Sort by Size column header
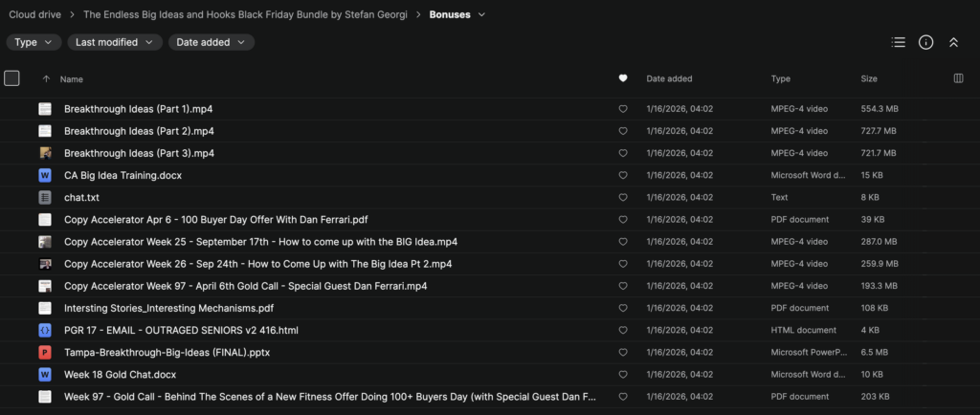The width and height of the screenshot is (980, 415). click(869, 78)
